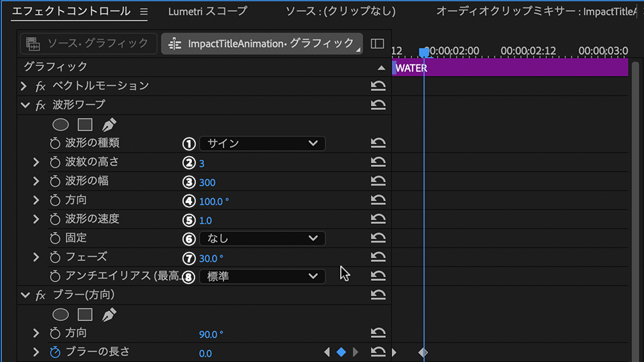This screenshot has height=362, width=644.
Task: Click pen mask tool under ブラー(方向)
Action: coord(109,314)
